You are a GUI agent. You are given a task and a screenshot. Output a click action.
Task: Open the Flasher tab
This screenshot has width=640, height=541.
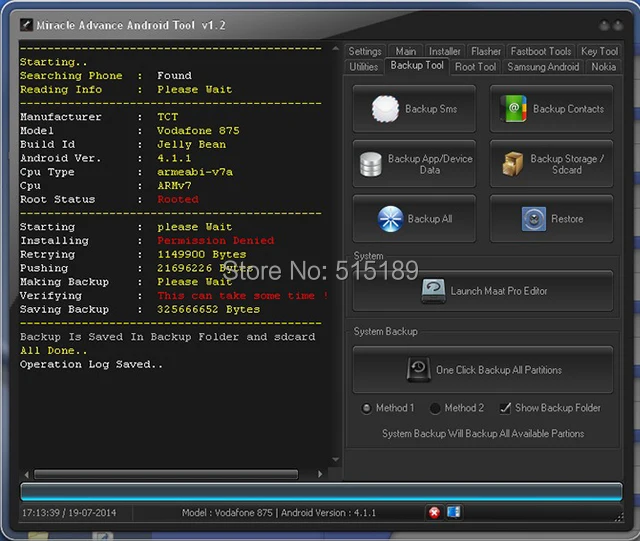[486, 51]
